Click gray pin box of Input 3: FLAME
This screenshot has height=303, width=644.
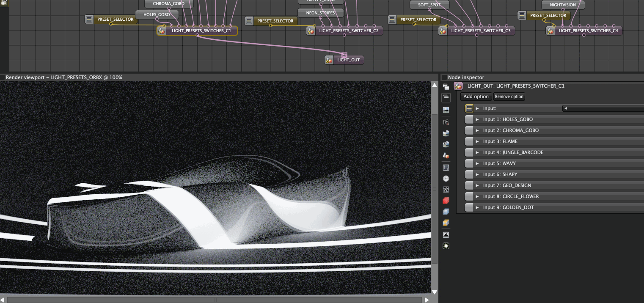tap(469, 141)
